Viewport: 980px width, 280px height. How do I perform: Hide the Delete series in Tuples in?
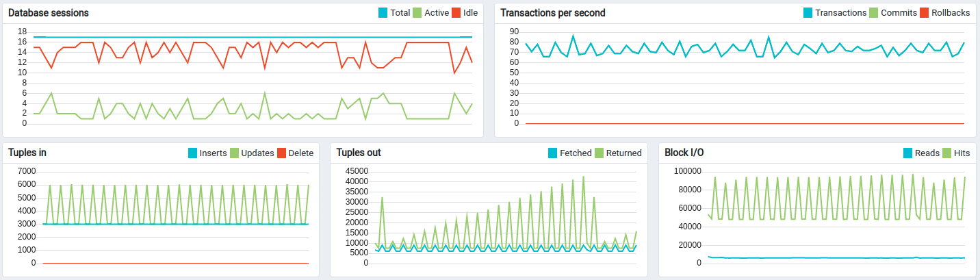point(300,153)
